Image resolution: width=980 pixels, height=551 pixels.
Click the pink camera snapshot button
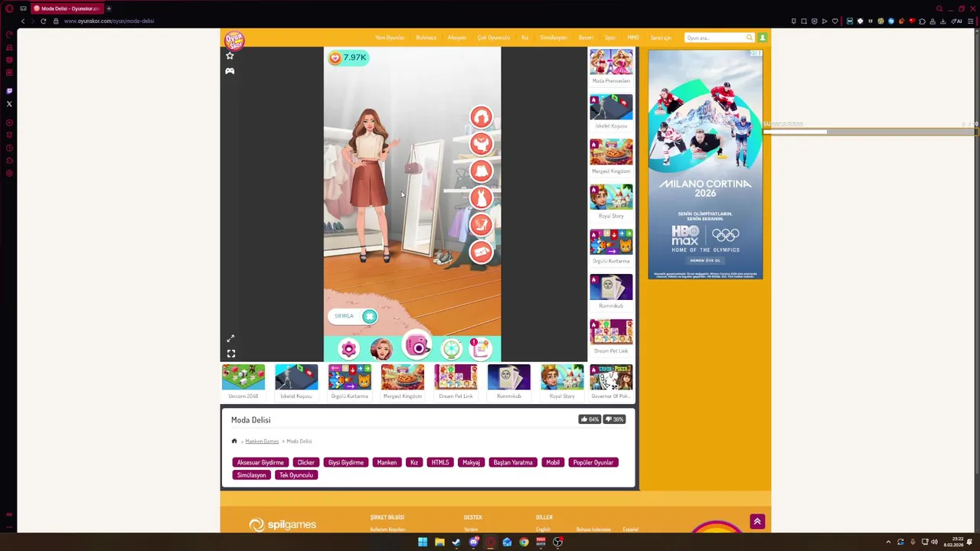(x=417, y=346)
